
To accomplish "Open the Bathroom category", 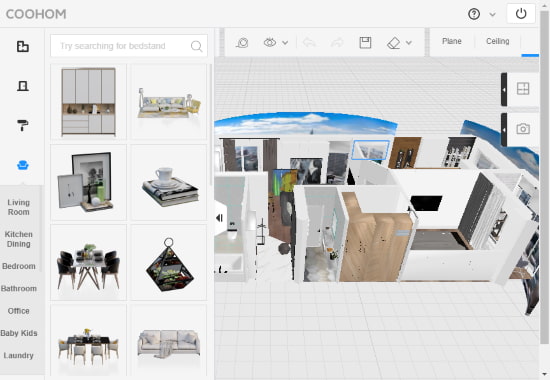I will point(19,288).
